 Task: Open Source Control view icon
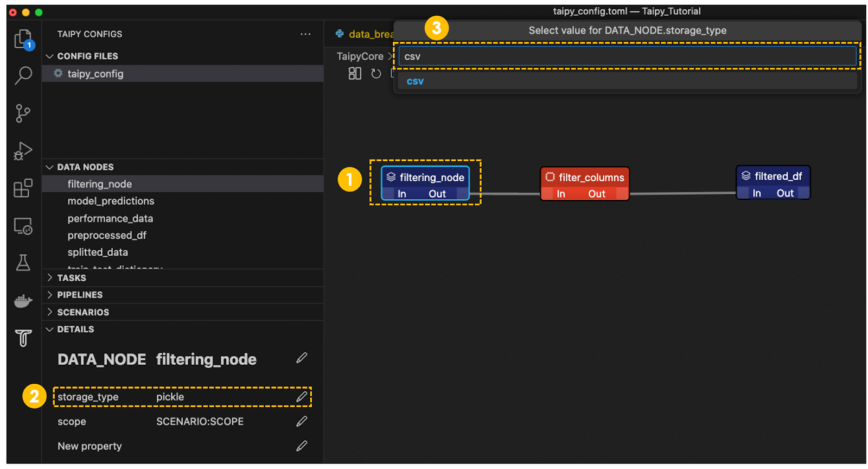click(23, 113)
